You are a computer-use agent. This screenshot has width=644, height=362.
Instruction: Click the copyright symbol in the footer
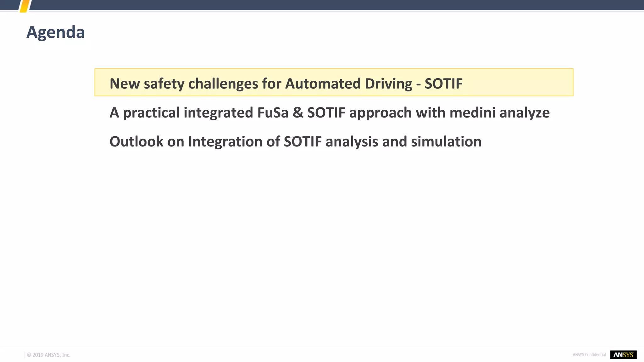pyautogui.click(x=29, y=355)
